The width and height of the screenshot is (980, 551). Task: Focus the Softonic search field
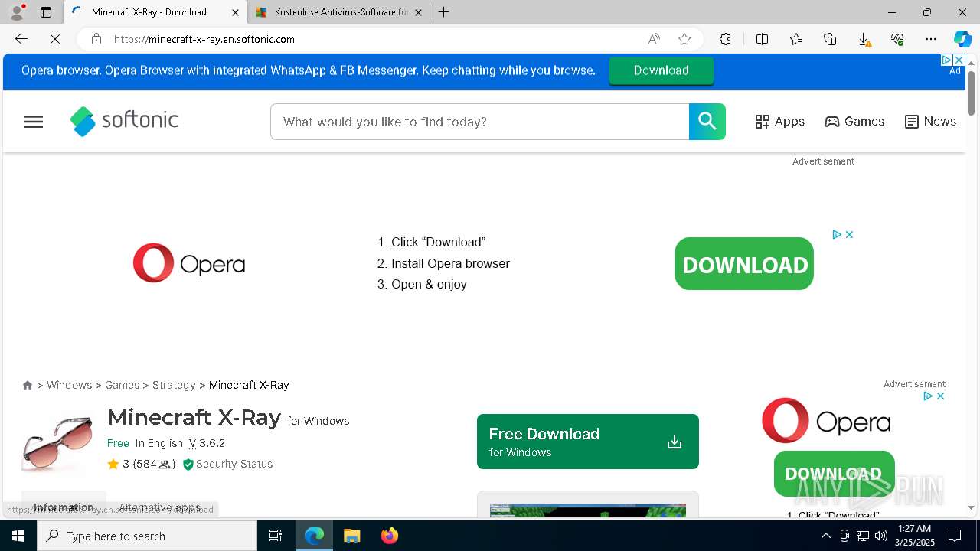tap(480, 122)
